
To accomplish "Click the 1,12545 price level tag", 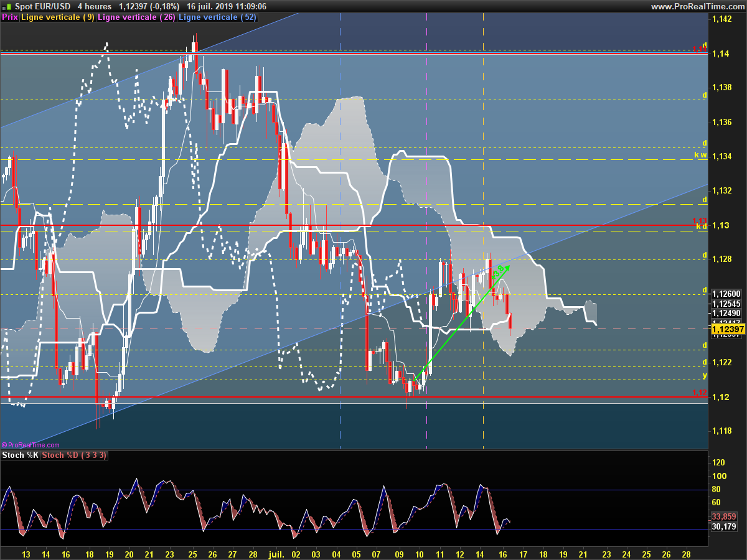I will tap(726, 304).
